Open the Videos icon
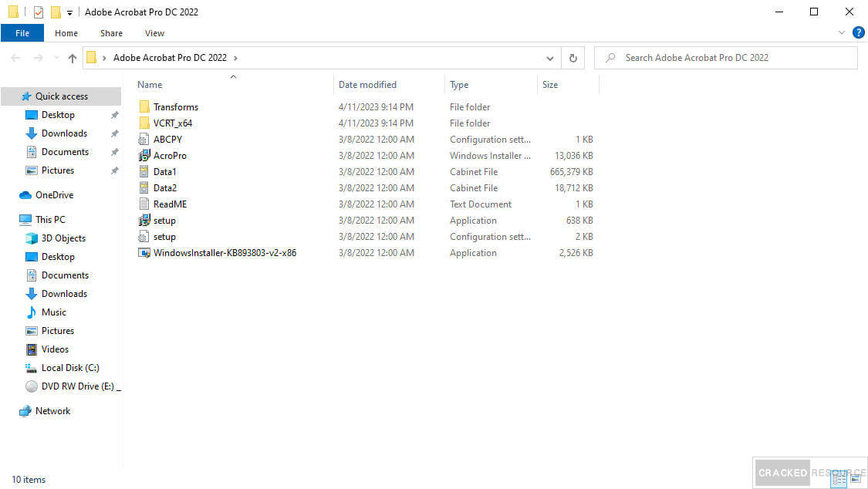 pyautogui.click(x=32, y=349)
